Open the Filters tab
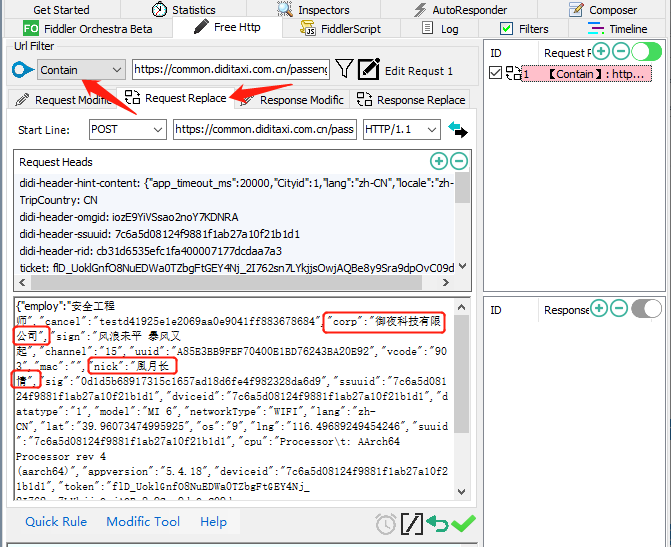 click(x=524, y=29)
